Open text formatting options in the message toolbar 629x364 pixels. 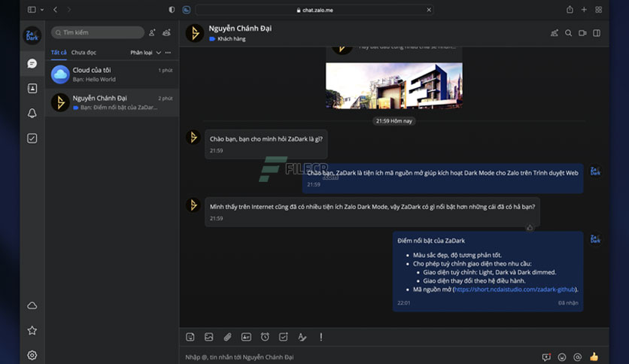[302, 337]
